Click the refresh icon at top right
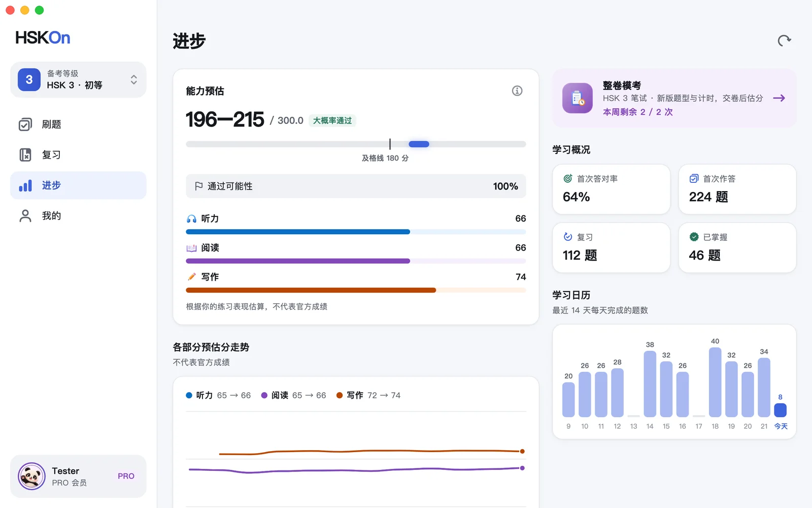The image size is (812, 508). [784, 41]
